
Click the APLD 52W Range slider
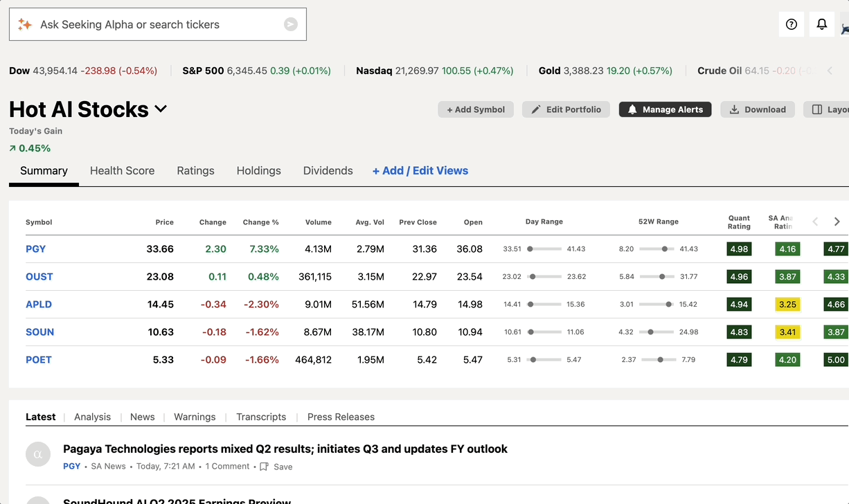(x=656, y=304)
